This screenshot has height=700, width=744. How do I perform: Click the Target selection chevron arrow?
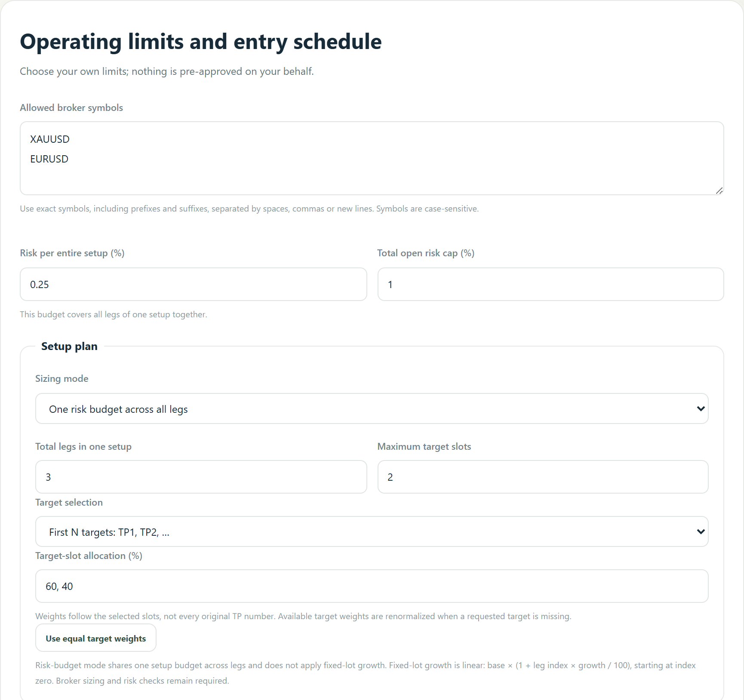[701, 531]
